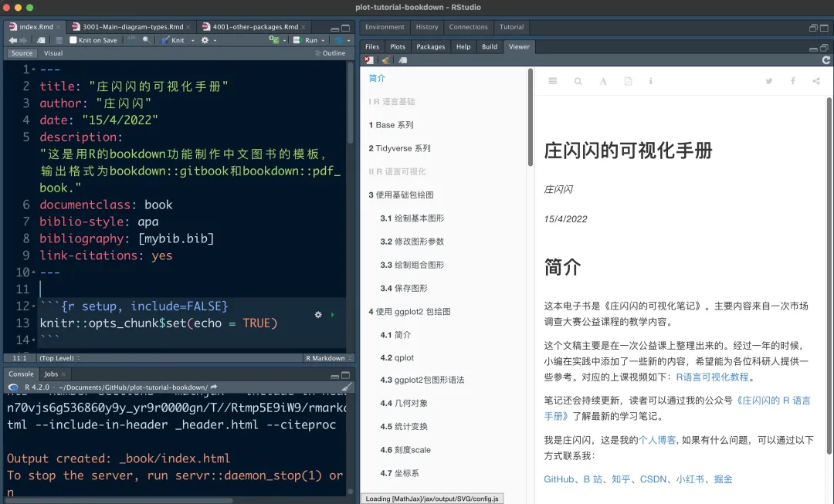
Task: Share the book on Twitter icon
Action: [768, 81]
